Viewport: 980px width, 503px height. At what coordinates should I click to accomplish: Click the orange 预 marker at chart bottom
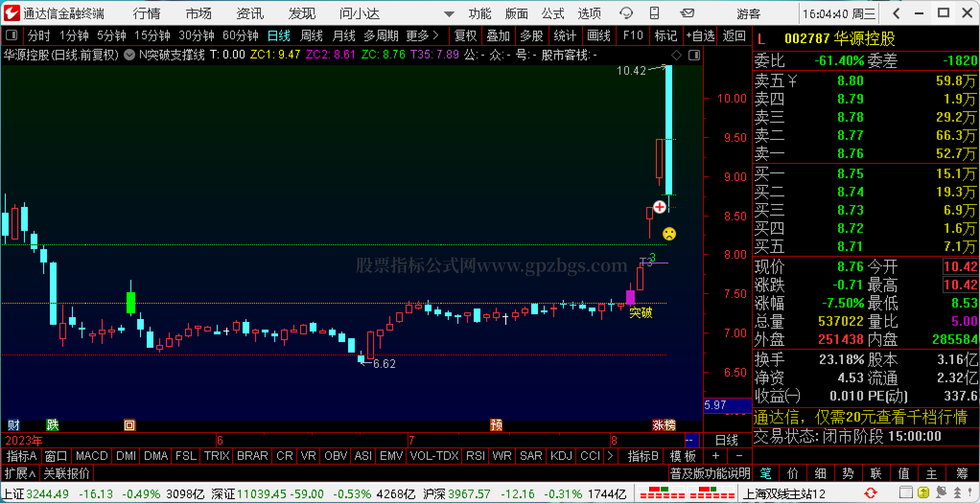pyautogui.click(x=496, y=425)
